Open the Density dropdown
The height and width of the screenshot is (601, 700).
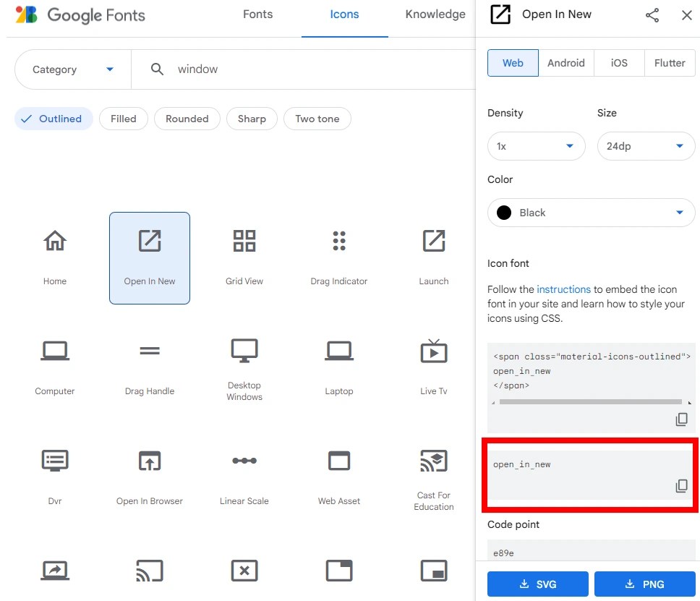pos(536,146)
